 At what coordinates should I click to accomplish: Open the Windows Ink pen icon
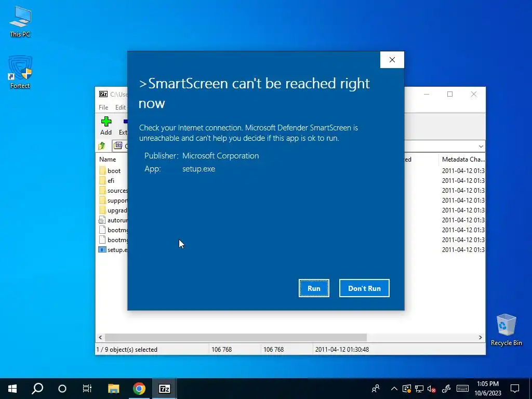pyautogui.click(x=446, y=389)
